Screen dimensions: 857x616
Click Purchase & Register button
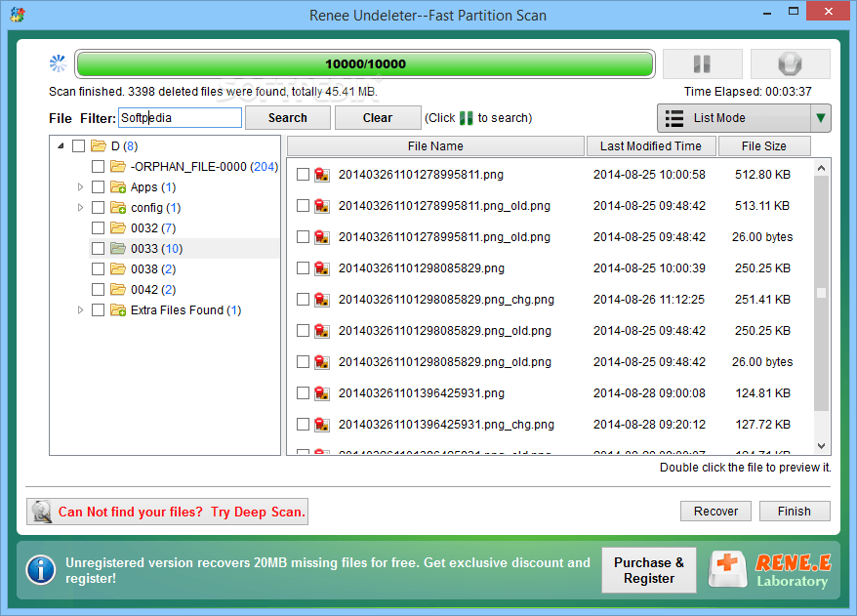pyautogui.click(x=649, y=570)
